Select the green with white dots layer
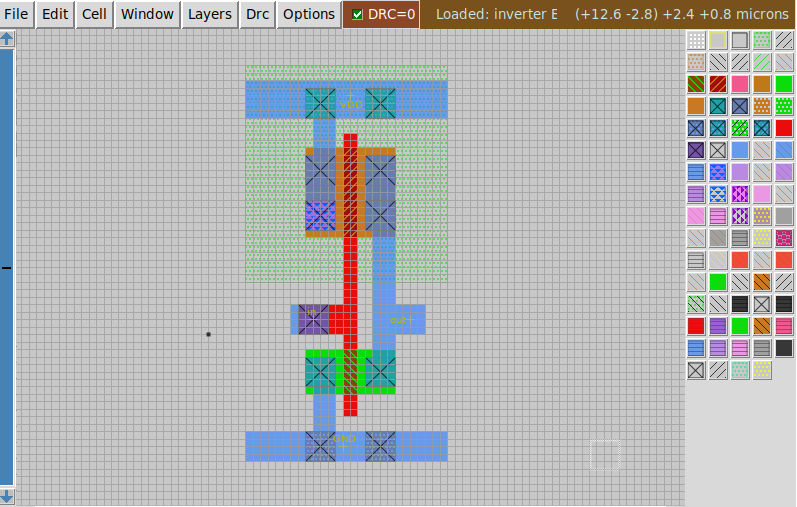797x507 pixels. [x=784, y=106]
